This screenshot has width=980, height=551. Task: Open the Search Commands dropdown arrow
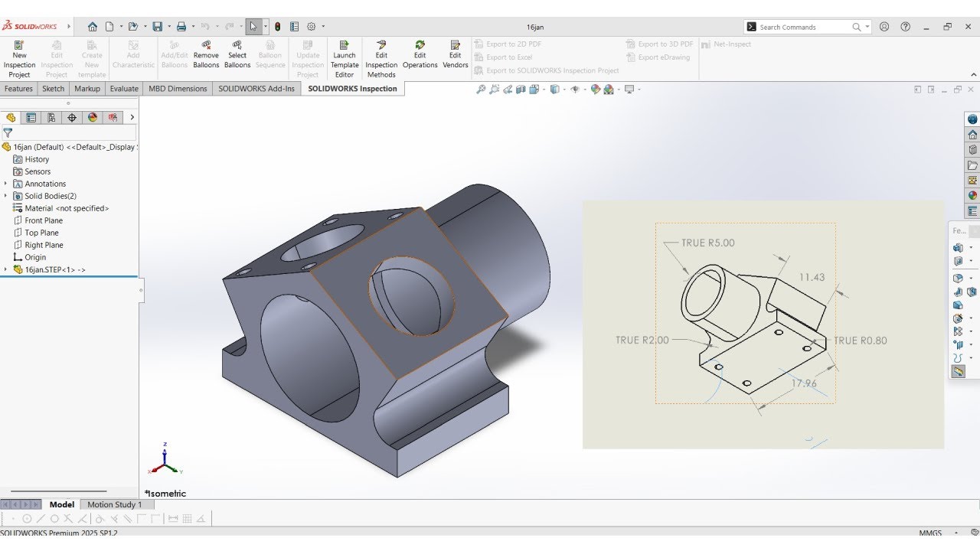click(867, 27)
